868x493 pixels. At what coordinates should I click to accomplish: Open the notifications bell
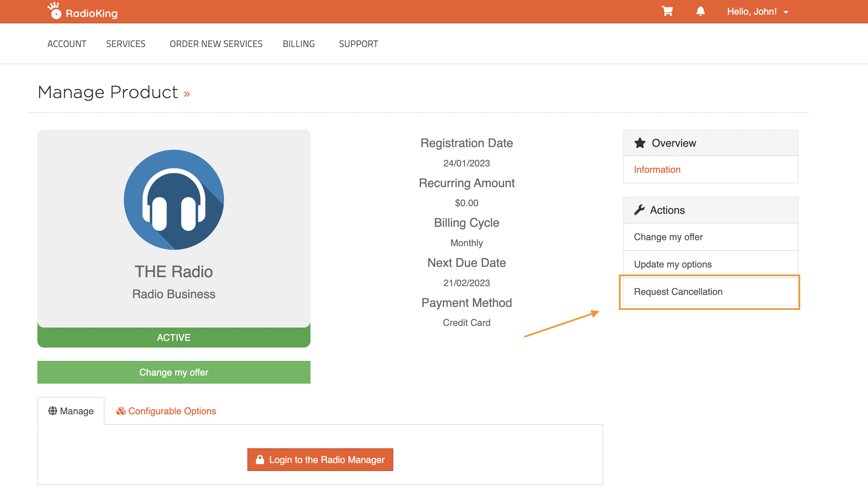point(700,11)
